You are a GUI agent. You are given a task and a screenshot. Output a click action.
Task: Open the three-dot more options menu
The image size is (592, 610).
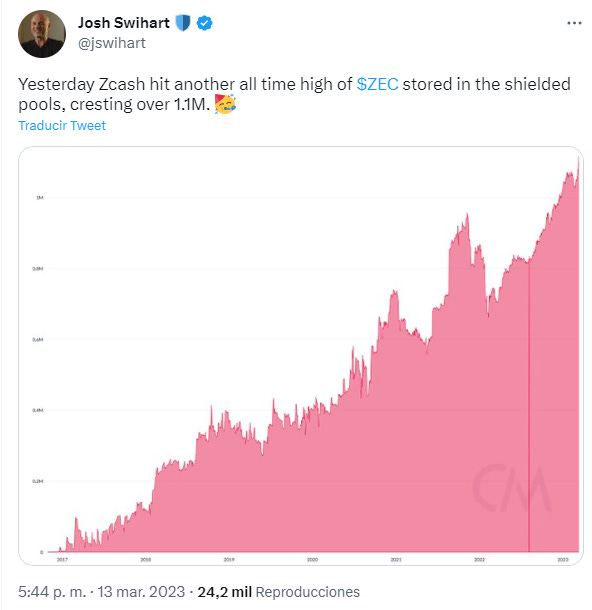(574, 23)
